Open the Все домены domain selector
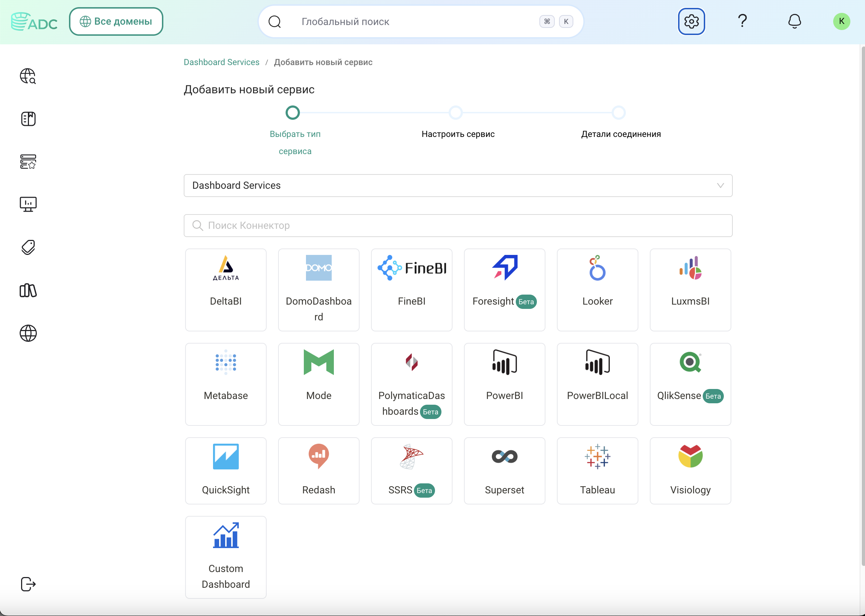865x616 pixels. click(x=116, y=21)
